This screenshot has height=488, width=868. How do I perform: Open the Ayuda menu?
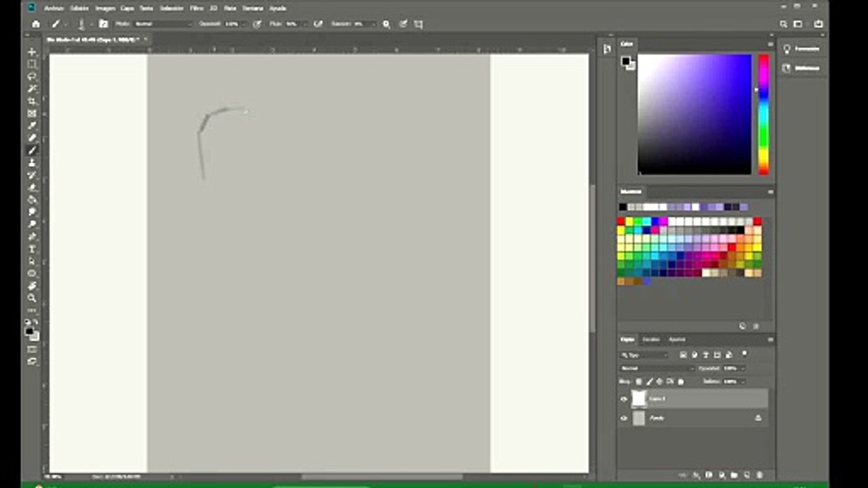(277, 8)
